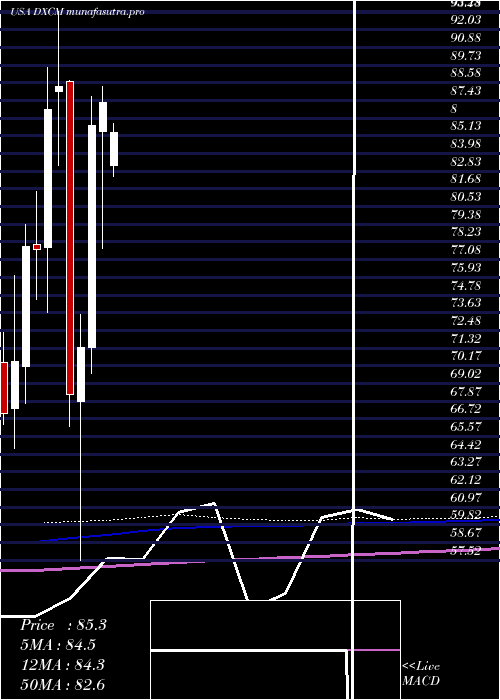
Task: Click the 73.63 price axis label
Action: click(466, 303)
